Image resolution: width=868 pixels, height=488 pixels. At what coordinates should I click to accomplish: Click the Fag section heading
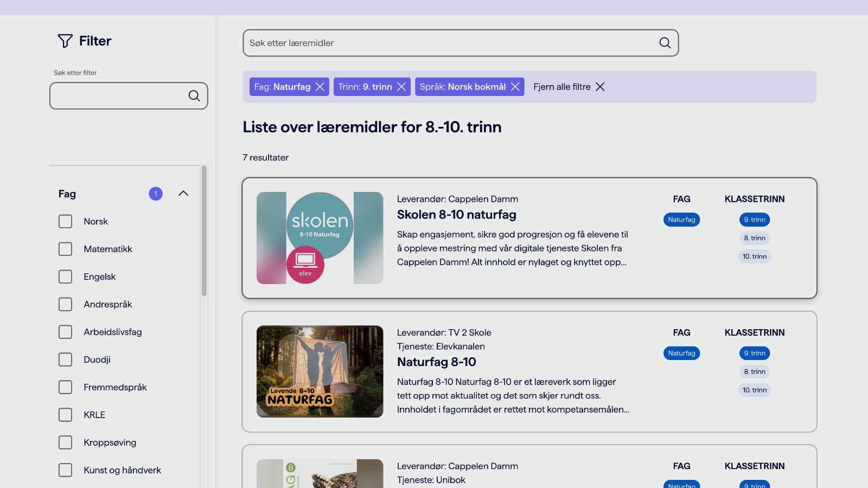(67, 194)
